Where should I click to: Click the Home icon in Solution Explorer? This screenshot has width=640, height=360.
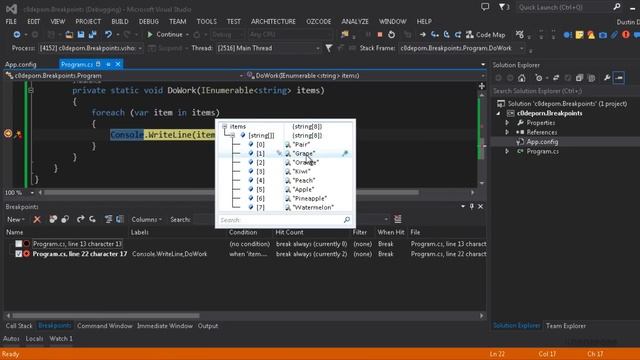pyautogui.click(x=522, y=78)
